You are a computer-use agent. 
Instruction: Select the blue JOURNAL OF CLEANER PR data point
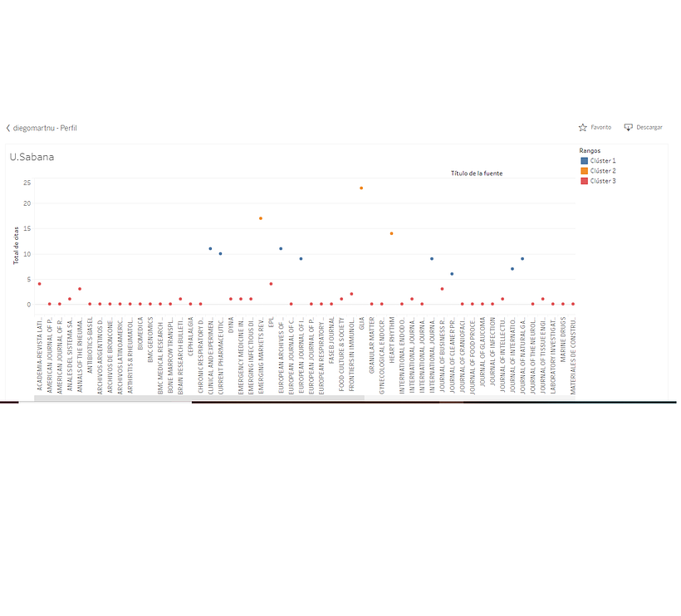[452, 274]
